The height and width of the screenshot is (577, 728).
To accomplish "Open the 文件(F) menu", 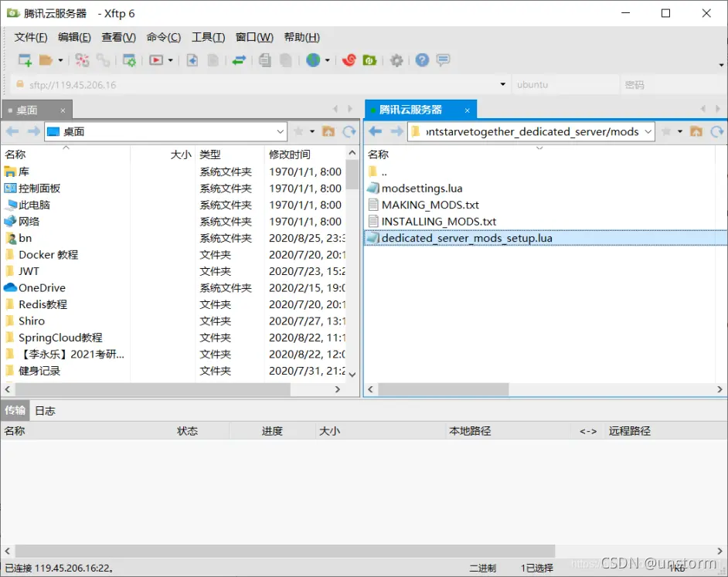I will pos(31,37).
